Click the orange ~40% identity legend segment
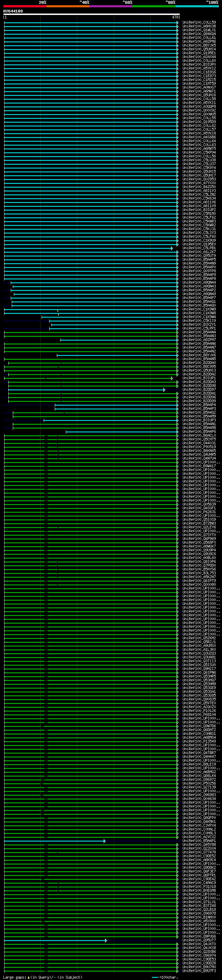The image size is (222, 980). coord(68,6)
